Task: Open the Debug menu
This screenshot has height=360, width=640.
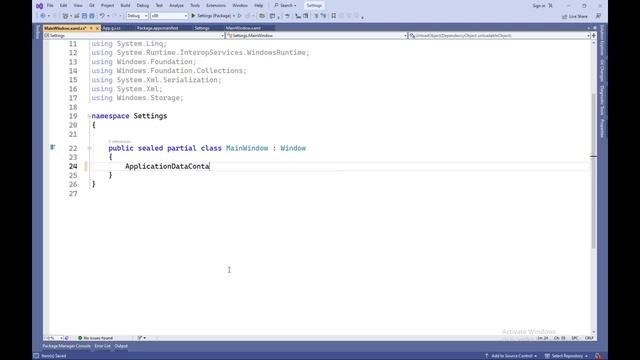Action: coord(142,6)
